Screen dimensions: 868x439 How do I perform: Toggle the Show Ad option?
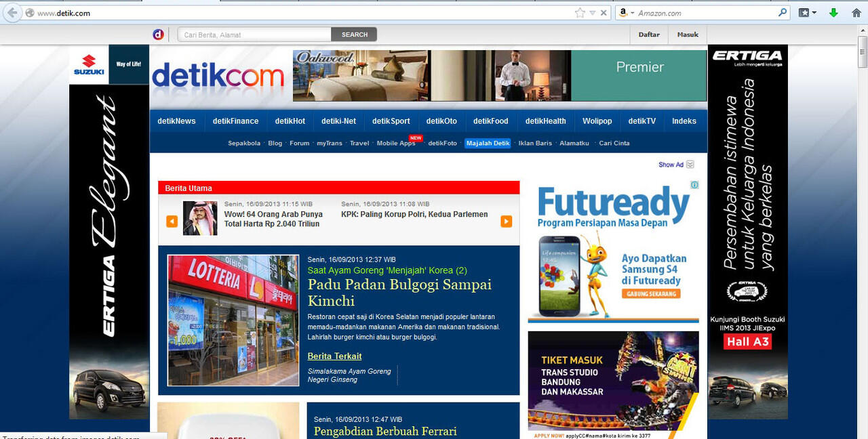pyautogui.click(x=671, y=164)
